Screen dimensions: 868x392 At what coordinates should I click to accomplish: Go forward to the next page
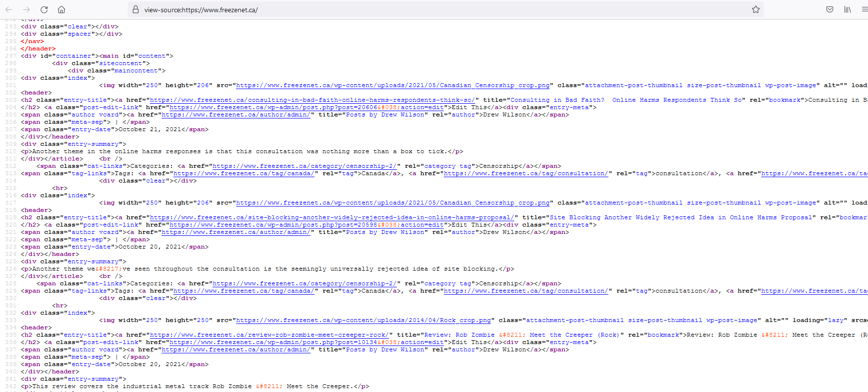point(26,9)
